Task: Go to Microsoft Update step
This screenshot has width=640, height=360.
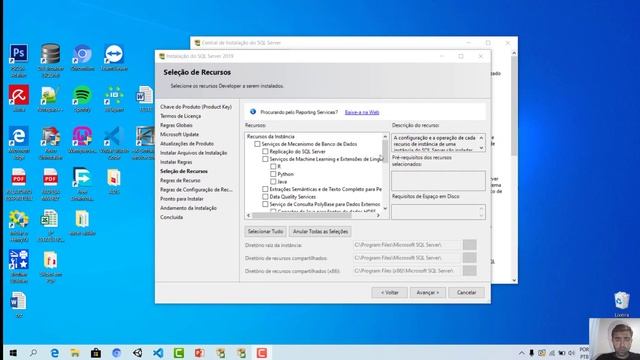Action: [x=180, y=134]
